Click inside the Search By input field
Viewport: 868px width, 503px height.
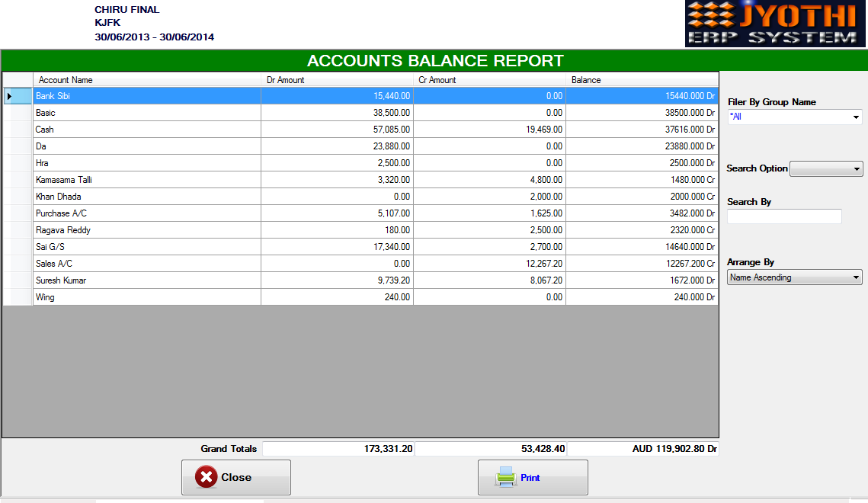tap(783, 216)
